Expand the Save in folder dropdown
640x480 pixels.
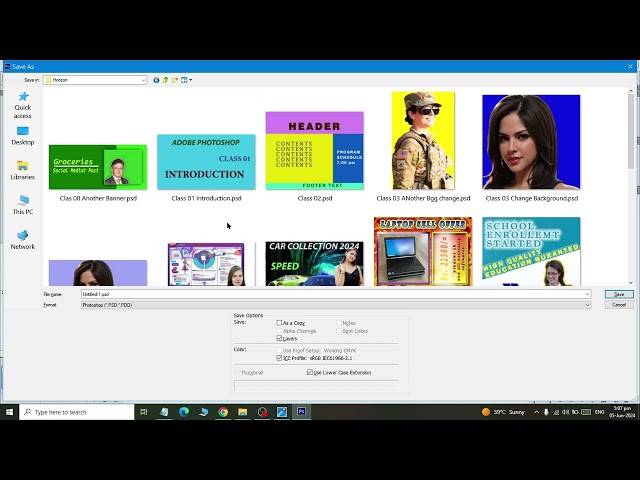[143, 80]
